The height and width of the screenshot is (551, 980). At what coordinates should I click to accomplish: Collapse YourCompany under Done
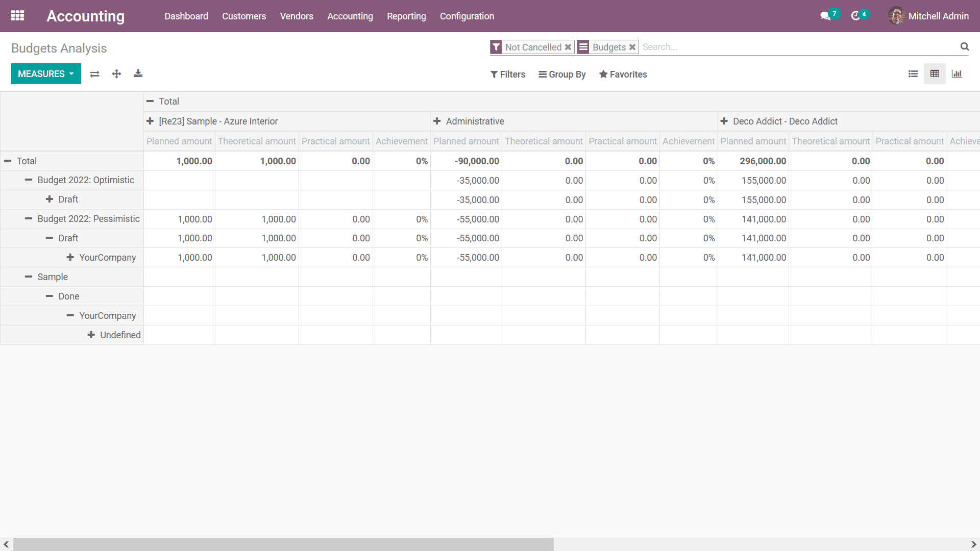click(x=101, y=316)
